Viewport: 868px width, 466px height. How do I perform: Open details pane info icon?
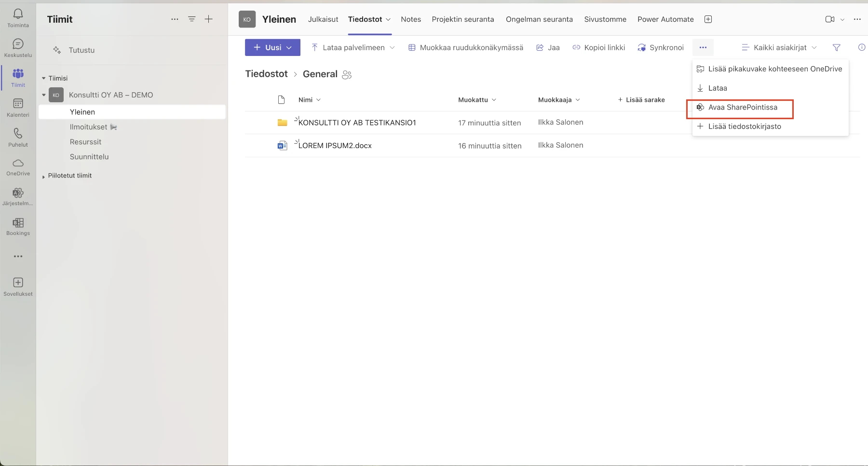click(862, 47)
